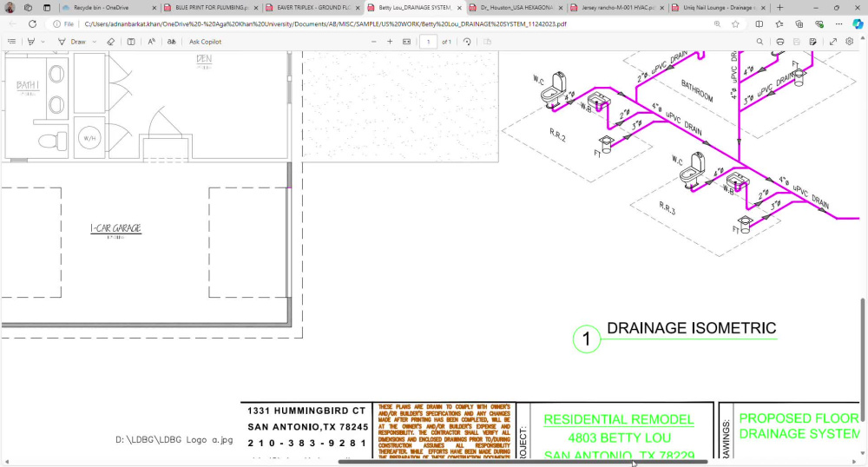Activate the Draw tool
This screenshot has height=467, width=868.
coord(72,42)
